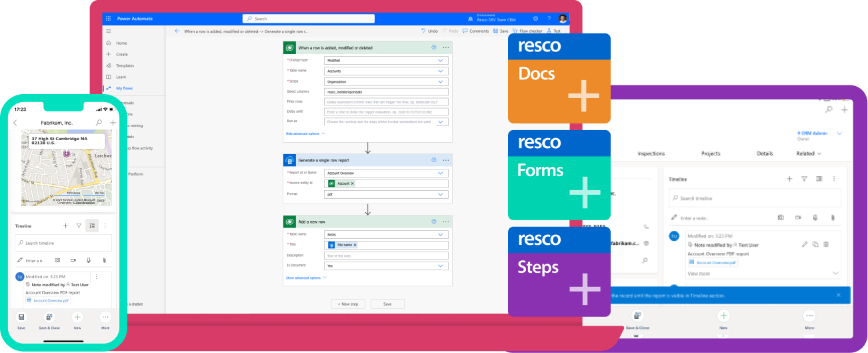868x353 pixels.
Task: Click the Save button below the flow
Action: click(387, 304)
